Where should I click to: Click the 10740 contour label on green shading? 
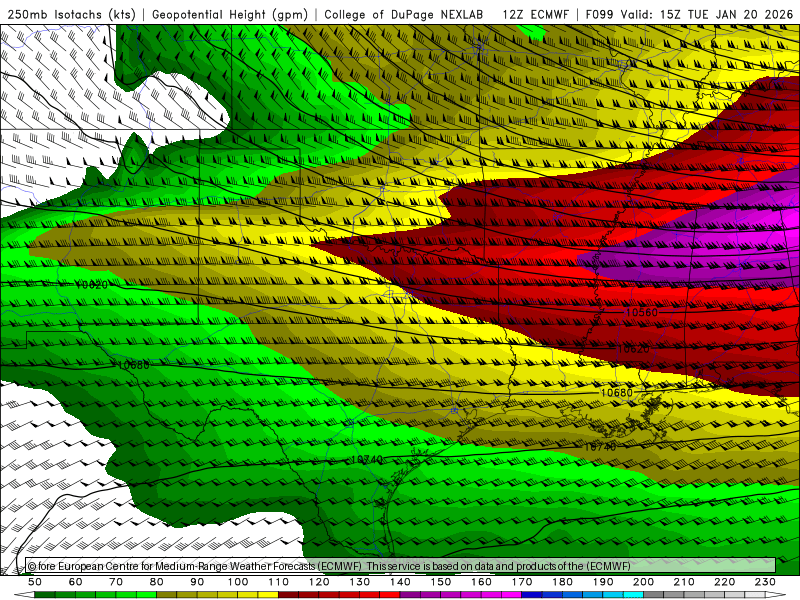point(366,460)
